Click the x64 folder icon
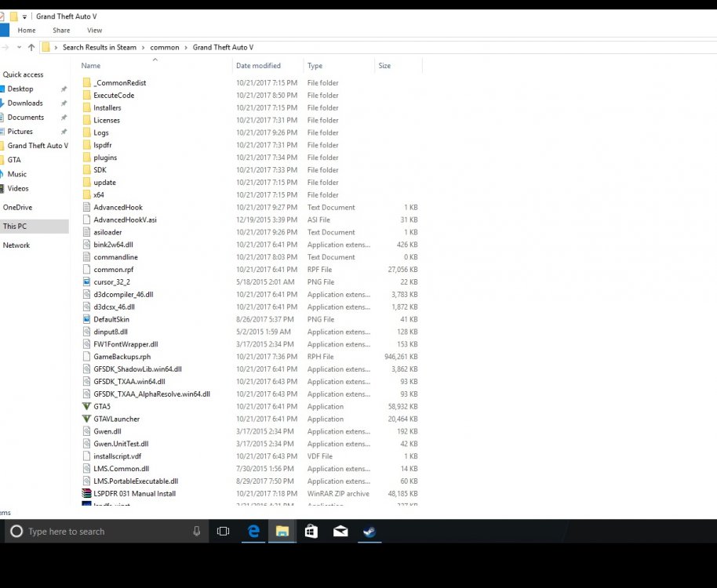Viewport: 717px width, 588px height. [86, 194]
